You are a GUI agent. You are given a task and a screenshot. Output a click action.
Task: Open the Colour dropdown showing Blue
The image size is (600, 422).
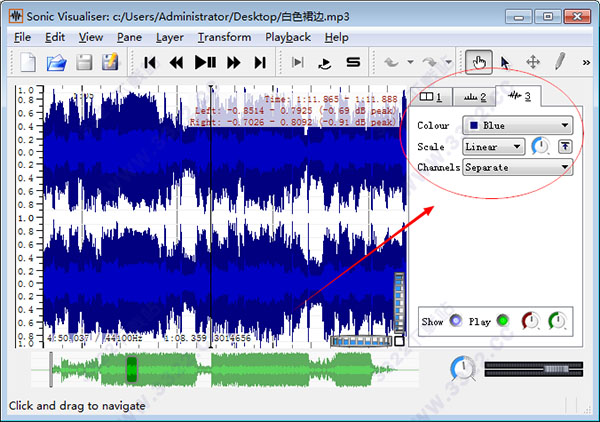tap(517, 126)
